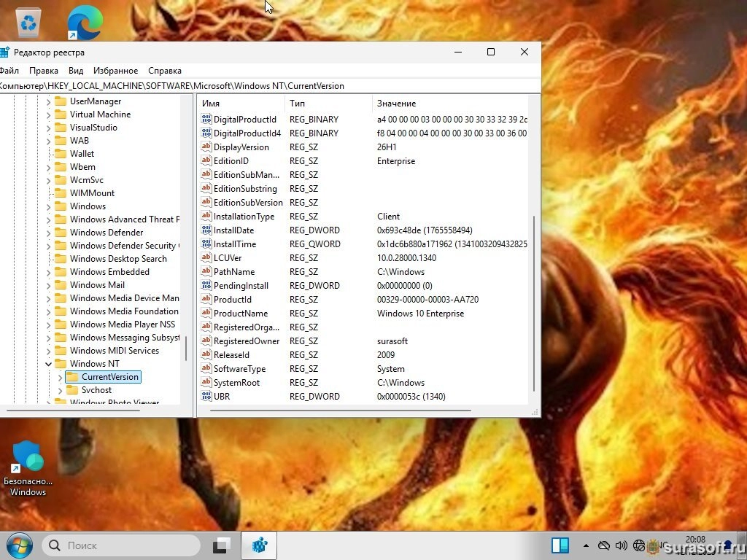Select the WcmSvc tree key
This screenshot has width=747, height=560.
tap(86, 180)
